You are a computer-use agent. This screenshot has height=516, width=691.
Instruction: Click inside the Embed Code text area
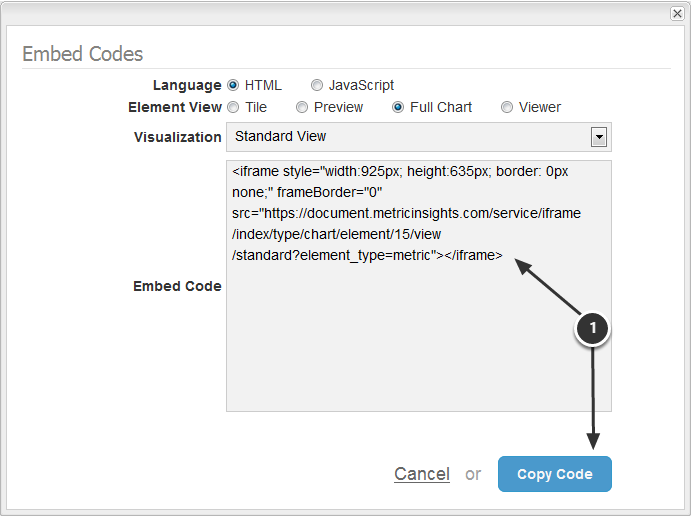coord(419,286)
